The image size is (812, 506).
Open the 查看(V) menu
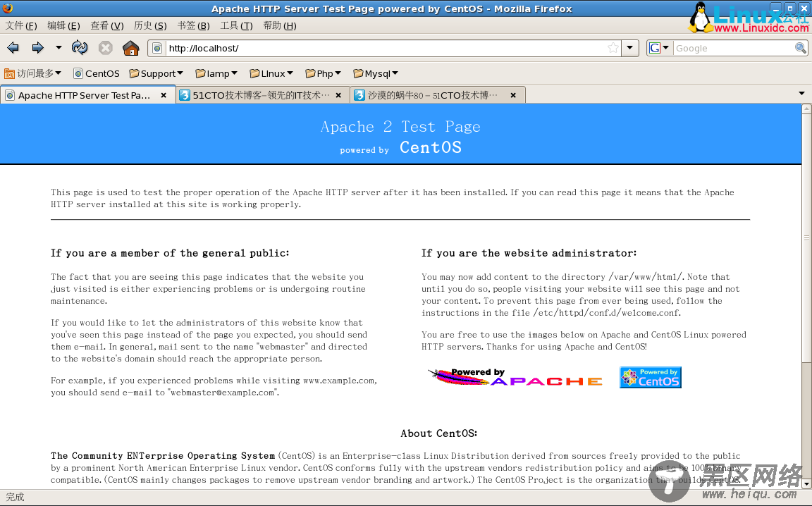pyautogui.click(x=107, y=26)
